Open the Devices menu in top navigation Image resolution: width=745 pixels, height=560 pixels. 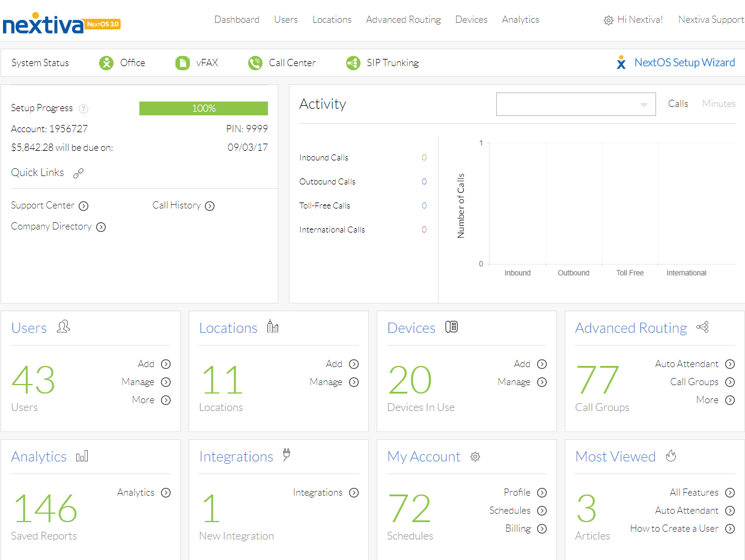[471, 20]
